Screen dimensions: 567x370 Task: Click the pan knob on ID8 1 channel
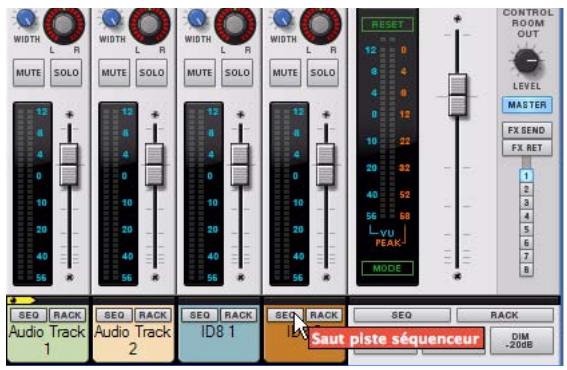(235, 24)
